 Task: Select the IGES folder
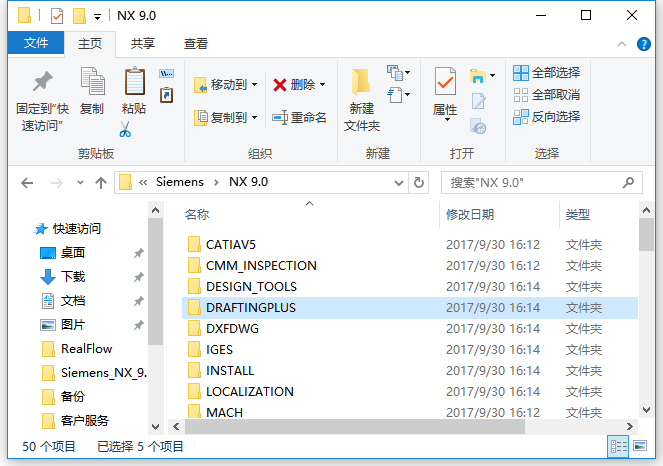pyautogui.click(x=410, y=350)
